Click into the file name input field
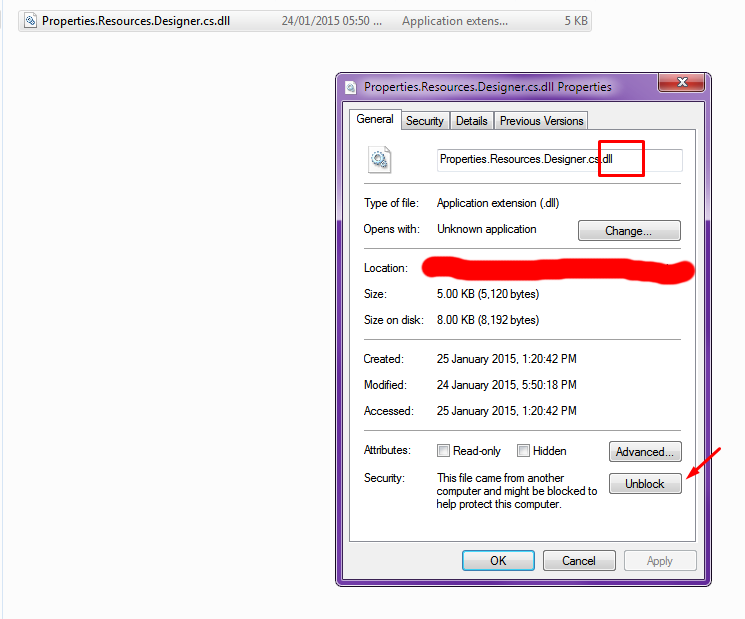The width and height of the screenshot is (745, 619). [560, 160]
